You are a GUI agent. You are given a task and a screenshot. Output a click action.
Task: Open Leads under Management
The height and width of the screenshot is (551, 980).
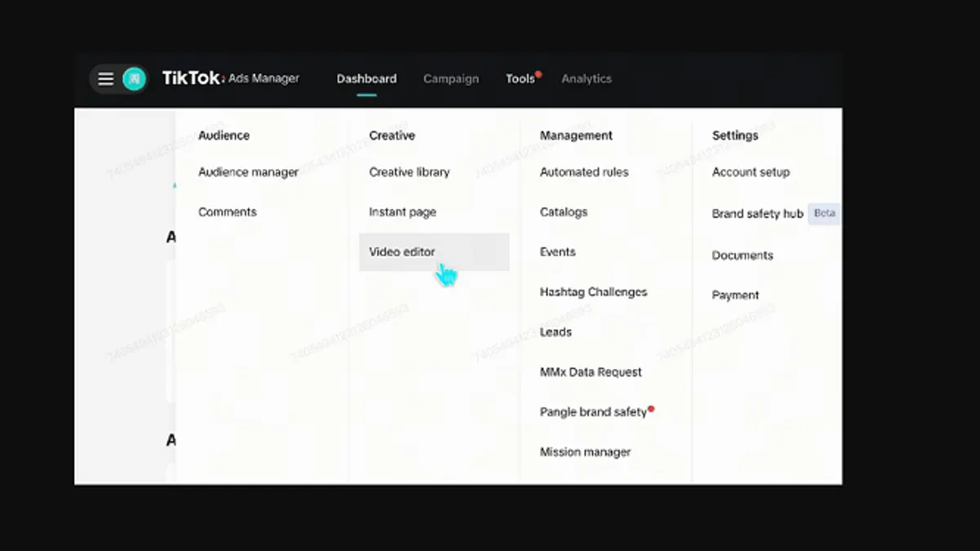555,332
